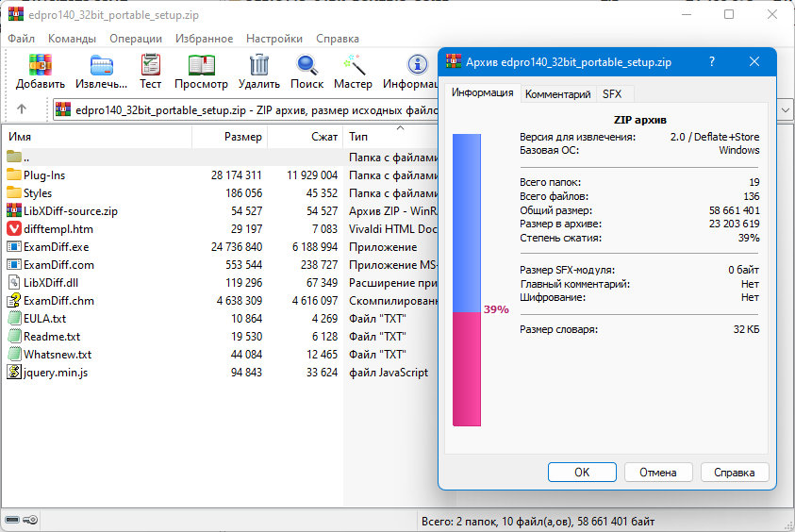This screenshot has width=795, height=532.
Task: Click the ExamDiff.com file icon
Action: pos(14,264)
